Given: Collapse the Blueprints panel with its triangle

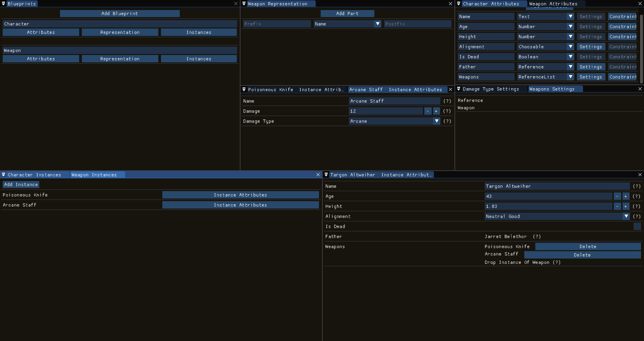Looking at the screenshot, I should pyautogui.click(x=4, y=4).
